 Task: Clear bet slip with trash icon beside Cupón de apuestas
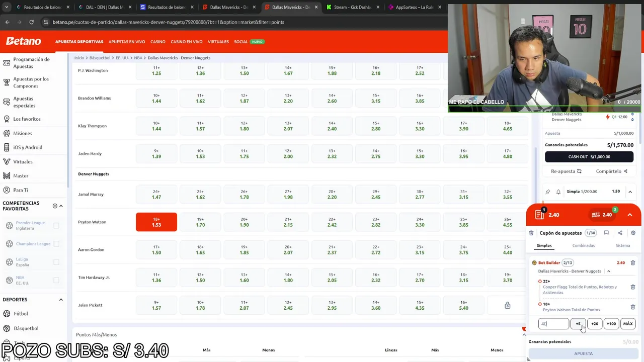tap(531, 233)
